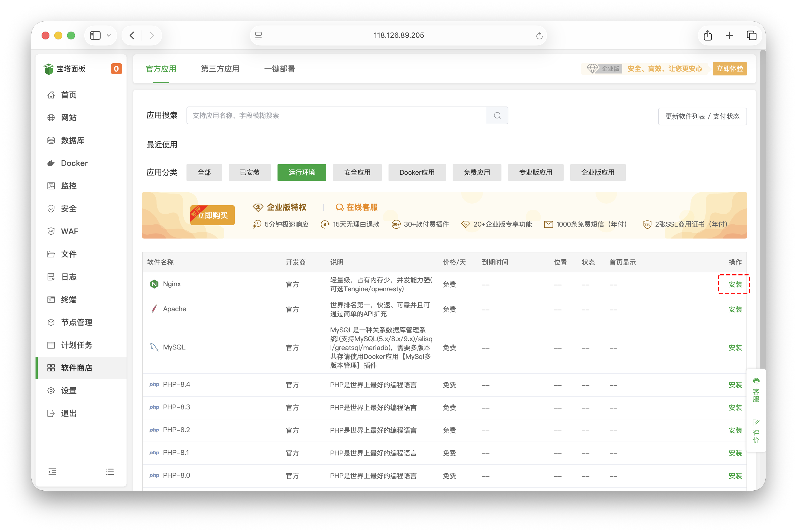
Task: Open the floating 客服 customer service icon
Action: tap(756, 381)
